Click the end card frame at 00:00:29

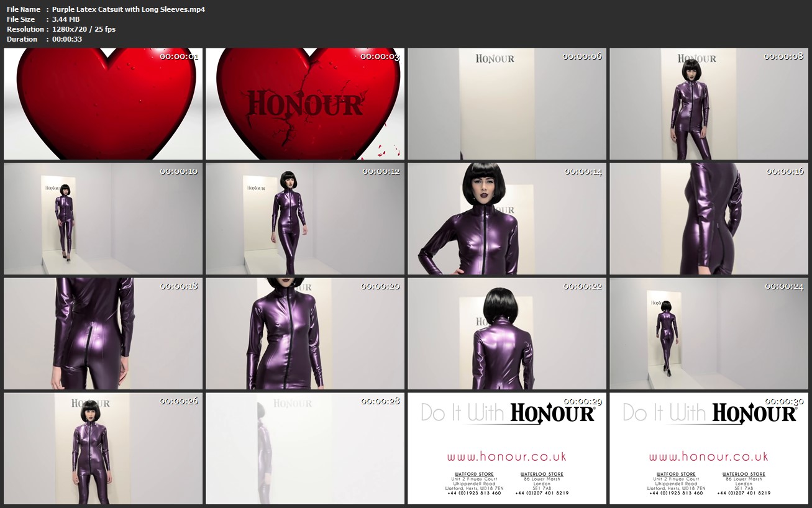(x=507, y=448)
